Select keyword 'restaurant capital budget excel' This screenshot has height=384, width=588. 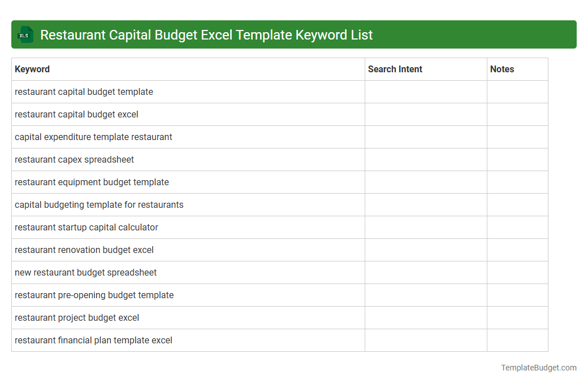(76, 114)
